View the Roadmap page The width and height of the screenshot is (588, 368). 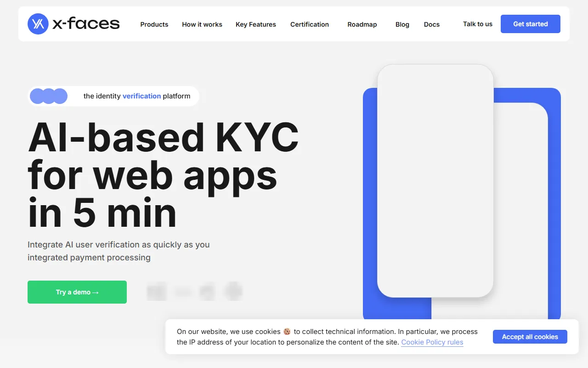362,24
